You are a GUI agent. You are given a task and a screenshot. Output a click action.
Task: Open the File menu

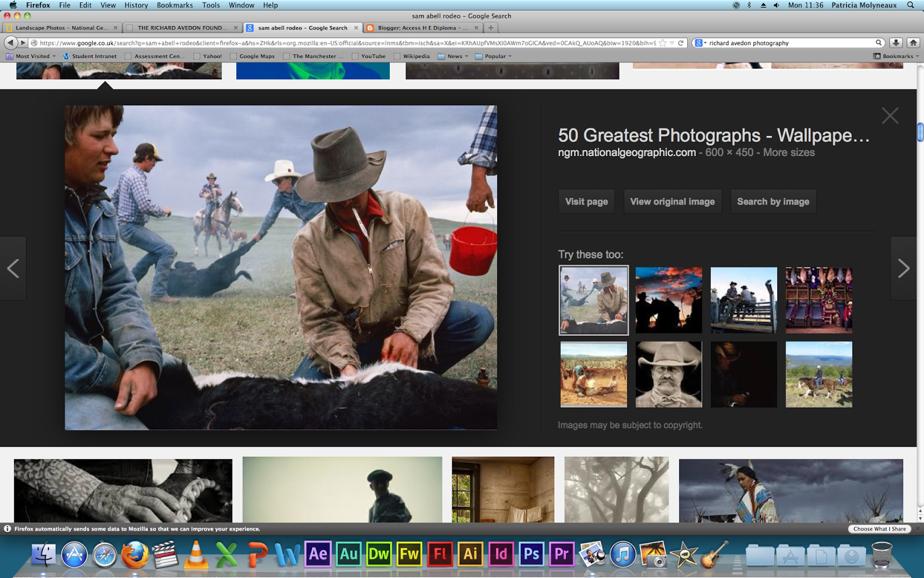pos(65,5)
